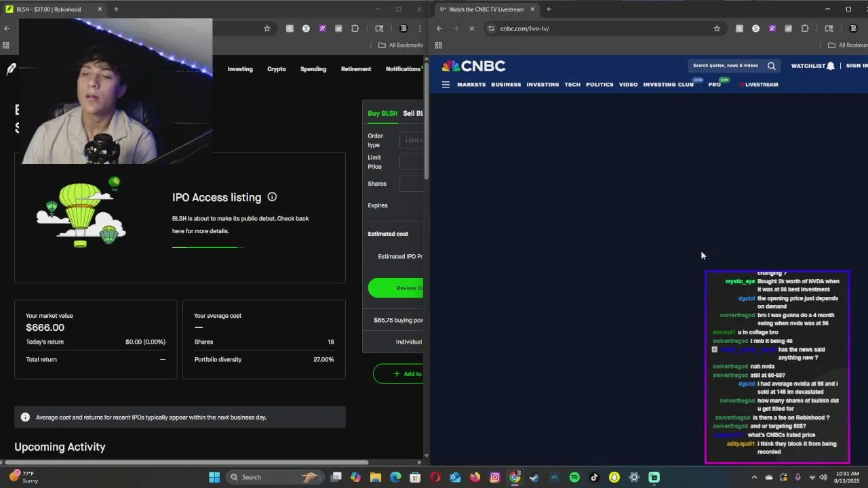
Task: Open CNBC Markets menu
Action: pos(471,85)
